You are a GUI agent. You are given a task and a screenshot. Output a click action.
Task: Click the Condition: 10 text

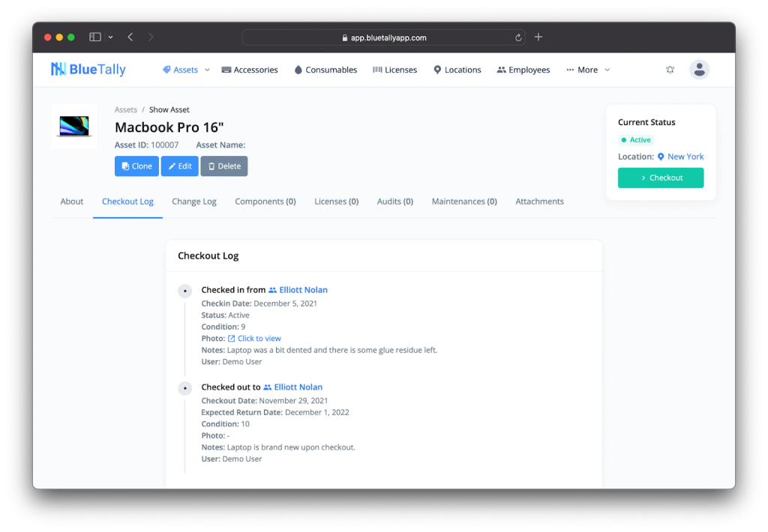coord(225,424)
